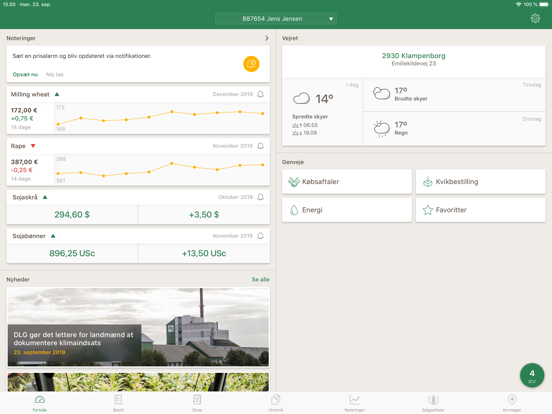Switch to the Shop tab

pos(197,403)
